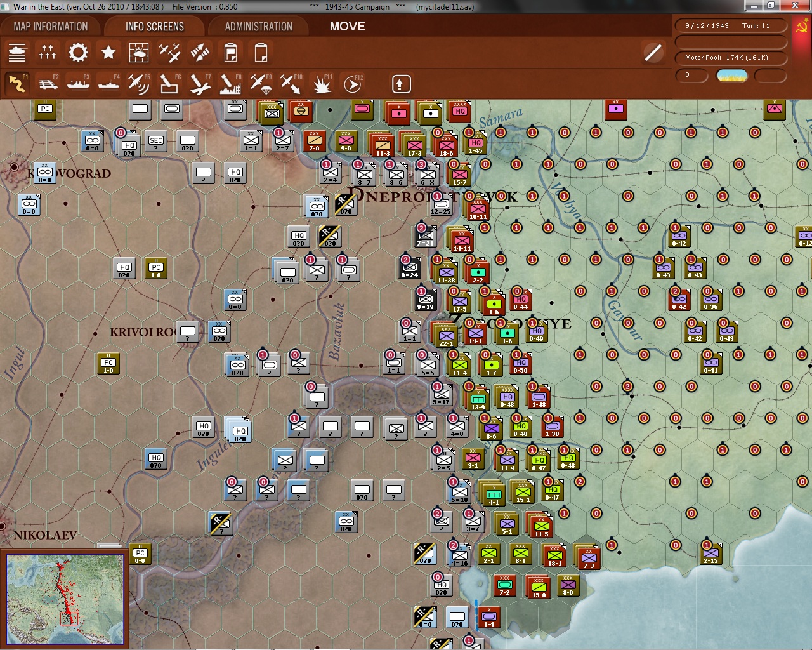Select the Soviet 18-1 unit stack
Viewport: 812px width, 650px height.
pyautogui.click(x=554, y=555)
